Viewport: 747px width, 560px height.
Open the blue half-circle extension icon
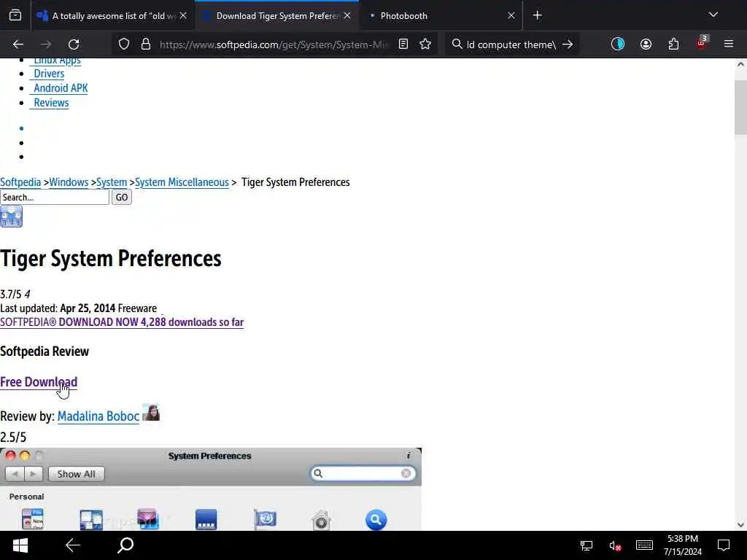click(x=617, y=44)
